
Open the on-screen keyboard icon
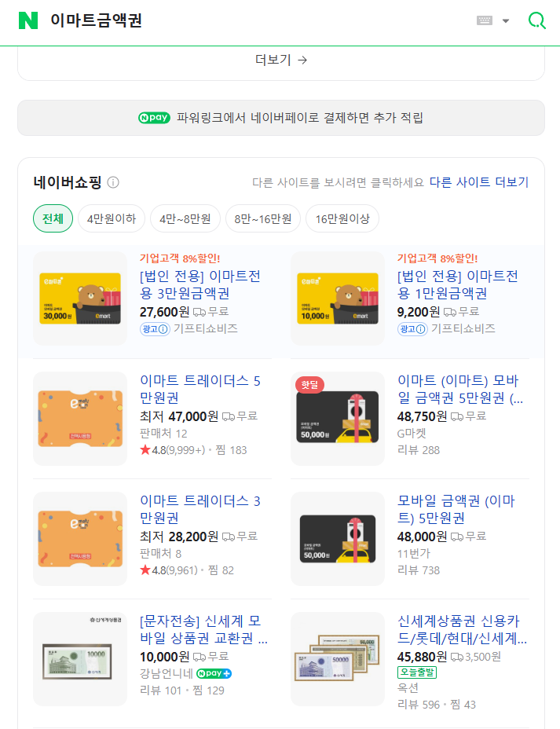point(485,20)
